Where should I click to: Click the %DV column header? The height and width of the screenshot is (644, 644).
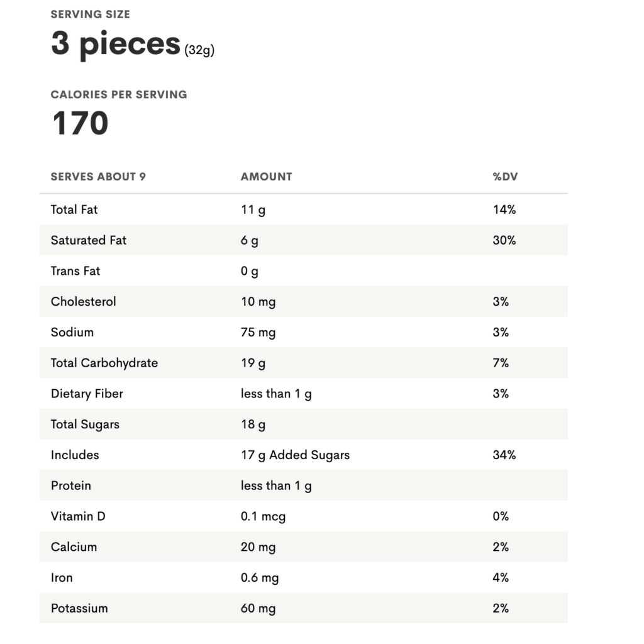(505, 177)
